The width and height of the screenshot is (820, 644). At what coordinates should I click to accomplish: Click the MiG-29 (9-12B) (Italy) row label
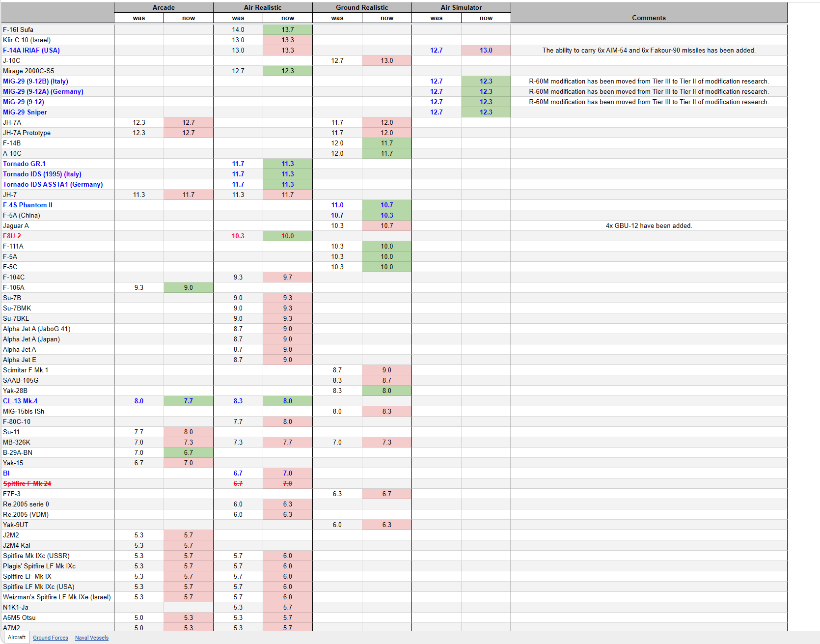[x=35, y=81]
